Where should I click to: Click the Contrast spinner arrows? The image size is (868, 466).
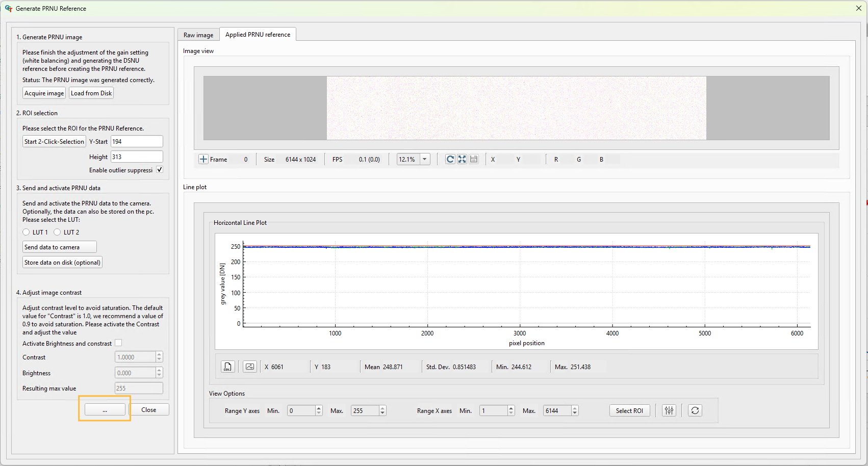159,357
